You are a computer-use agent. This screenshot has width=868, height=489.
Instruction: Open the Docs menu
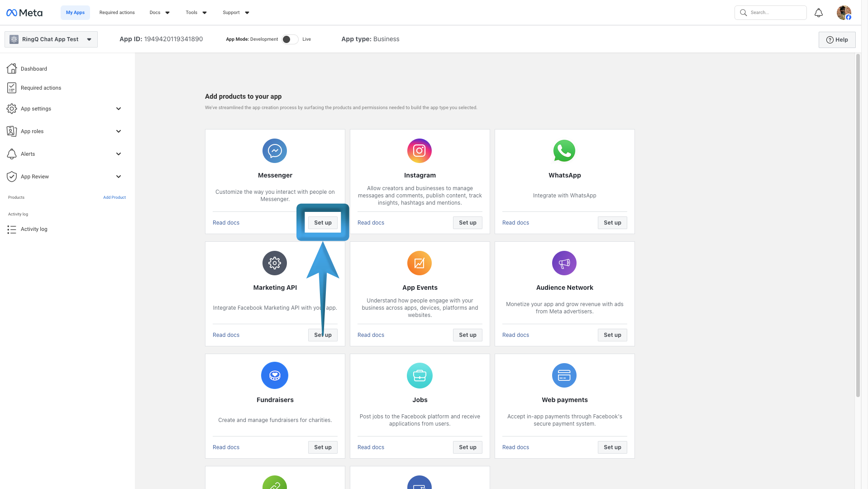click(159, 12)
